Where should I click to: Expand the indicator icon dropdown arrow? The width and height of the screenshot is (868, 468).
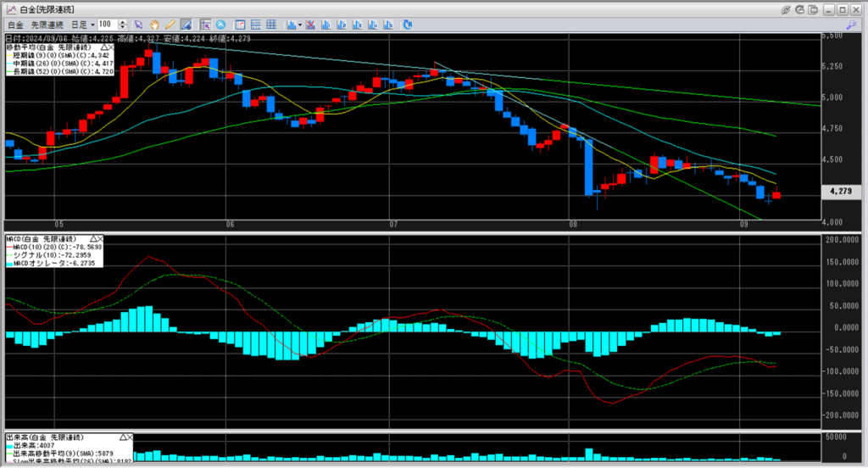pyautogui.click(x=300, y=25)
